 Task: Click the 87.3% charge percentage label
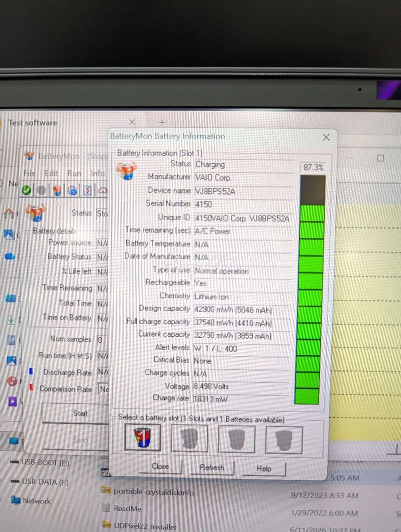click(313, 167)
